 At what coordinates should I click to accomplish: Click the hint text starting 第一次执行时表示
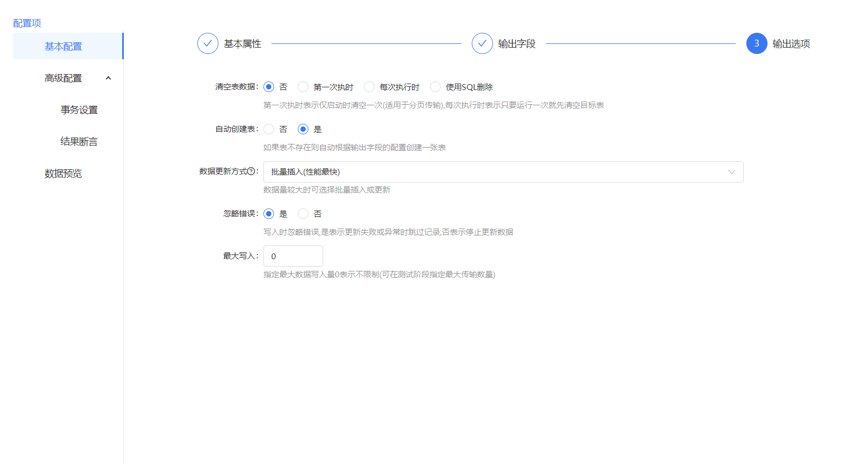(434, 105)
